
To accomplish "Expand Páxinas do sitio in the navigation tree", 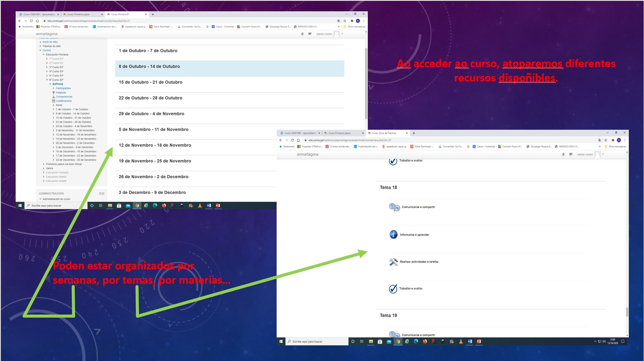I will click(x=41, y=46).
